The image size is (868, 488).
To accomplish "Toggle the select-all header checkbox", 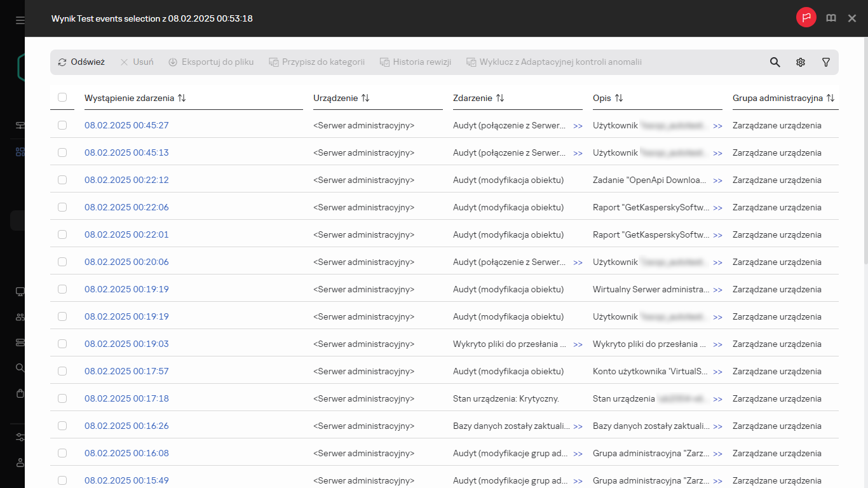I will pos(62,97).
